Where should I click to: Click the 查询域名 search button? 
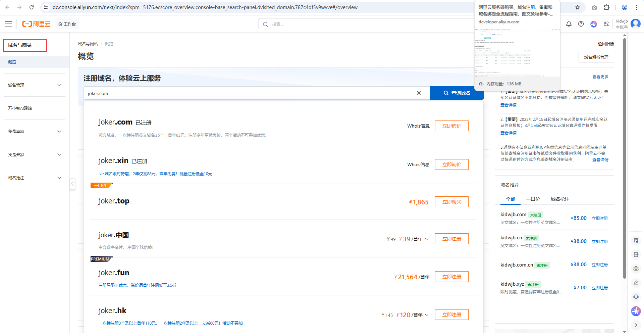(457, 93)
